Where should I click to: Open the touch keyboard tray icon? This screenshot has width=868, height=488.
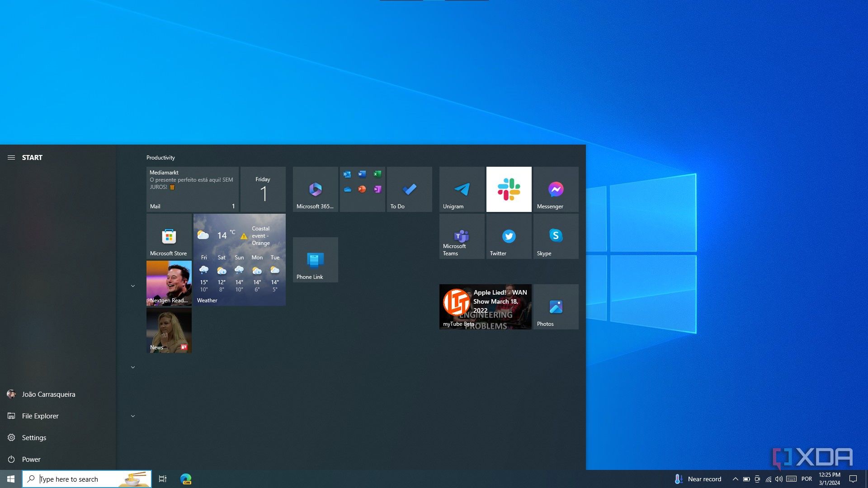click(x=791, y=479)
